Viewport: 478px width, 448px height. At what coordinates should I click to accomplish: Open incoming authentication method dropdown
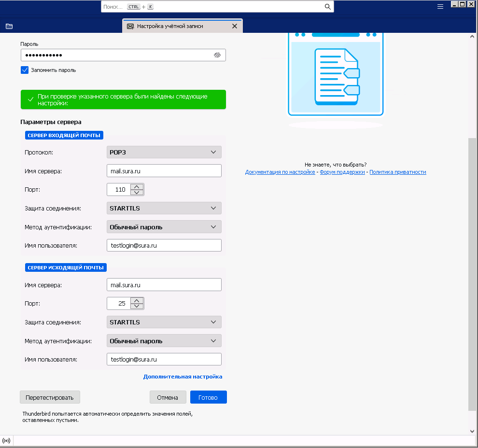point(164,227)
